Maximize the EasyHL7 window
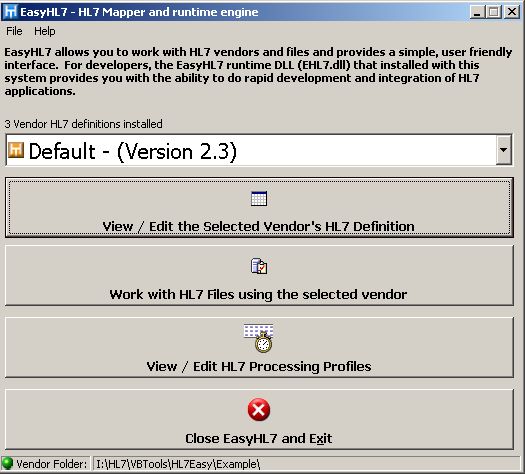525x474 pixels. tap(493, 12)
